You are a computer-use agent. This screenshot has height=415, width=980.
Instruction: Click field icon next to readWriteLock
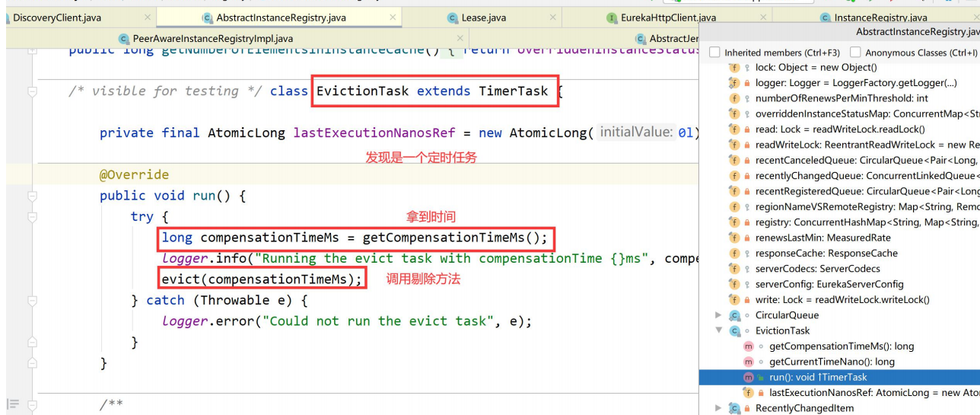coord(734,145)
